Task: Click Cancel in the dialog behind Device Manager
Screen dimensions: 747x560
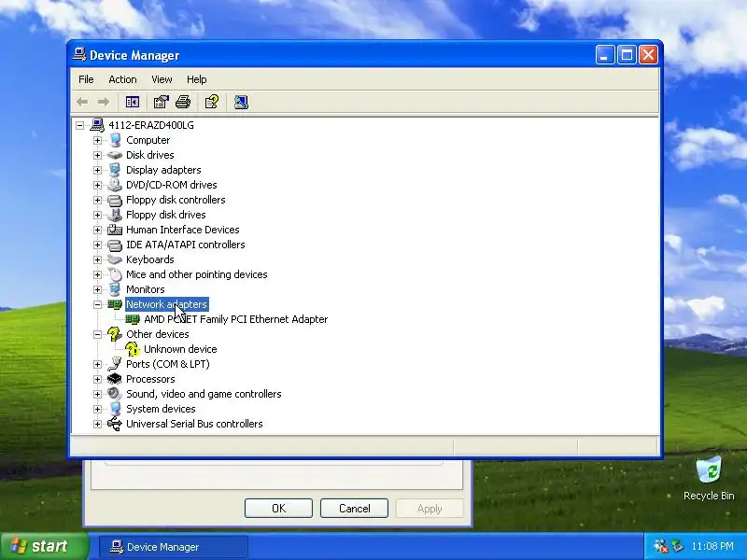Action: click(x=354, y=508)
